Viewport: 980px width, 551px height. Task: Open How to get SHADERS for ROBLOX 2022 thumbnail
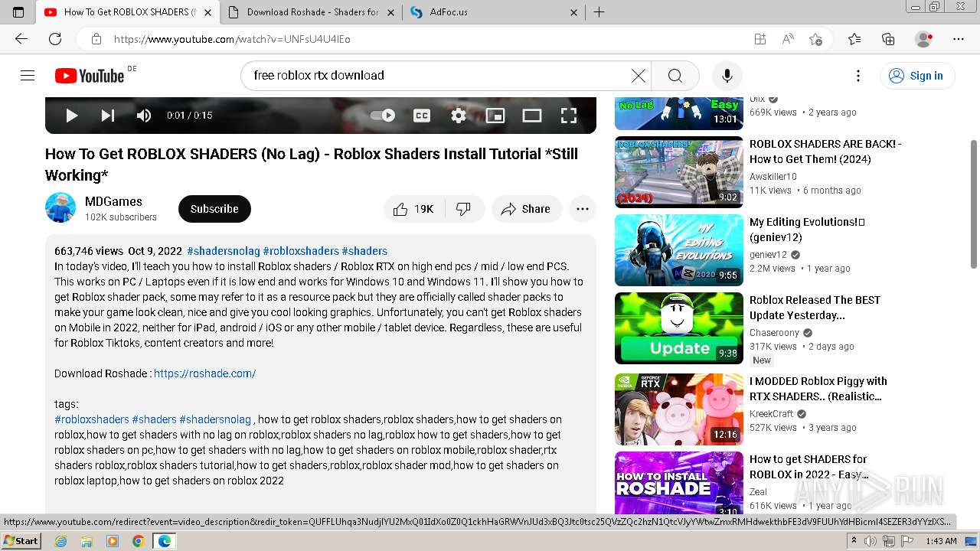click(679, 484)
